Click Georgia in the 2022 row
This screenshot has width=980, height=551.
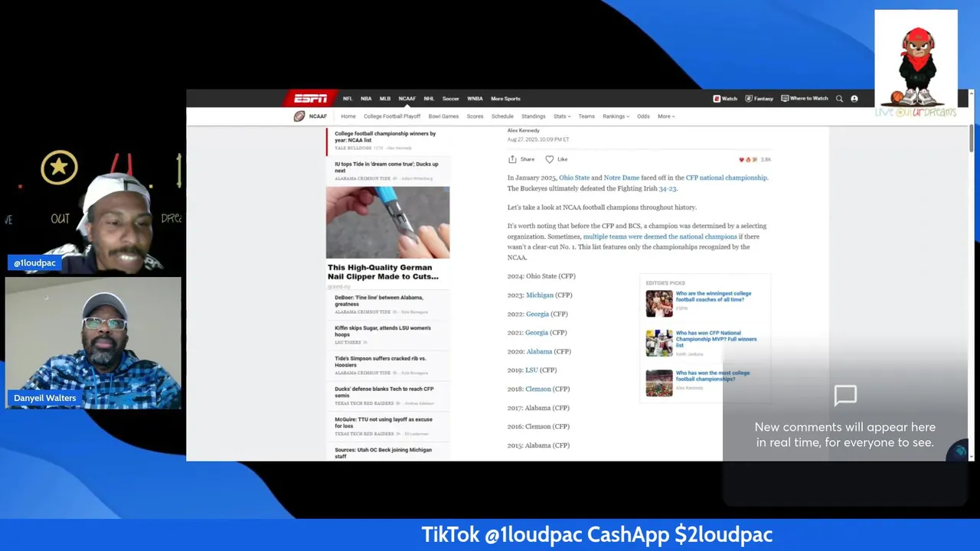537,314
